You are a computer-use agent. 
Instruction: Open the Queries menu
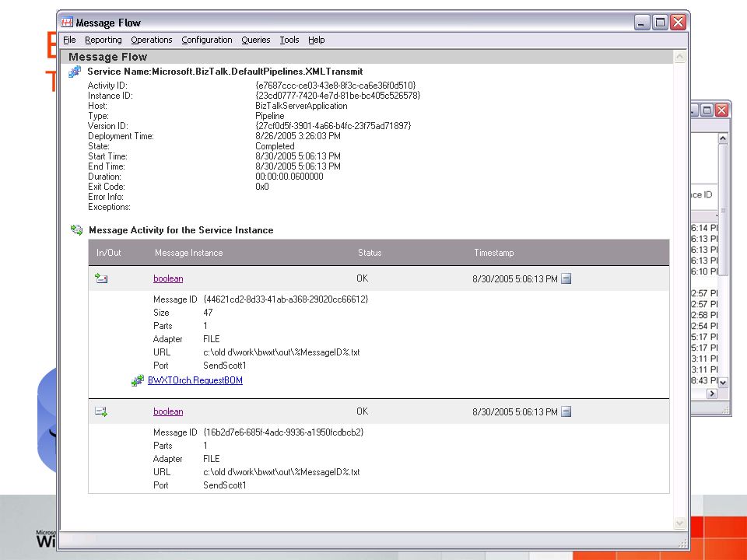256,40
